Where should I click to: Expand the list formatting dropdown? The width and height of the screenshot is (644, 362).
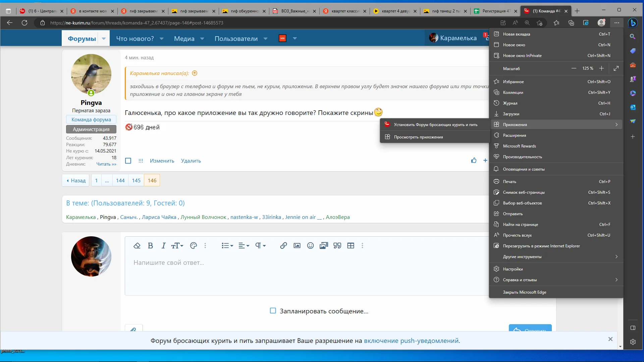click(227, 246)
